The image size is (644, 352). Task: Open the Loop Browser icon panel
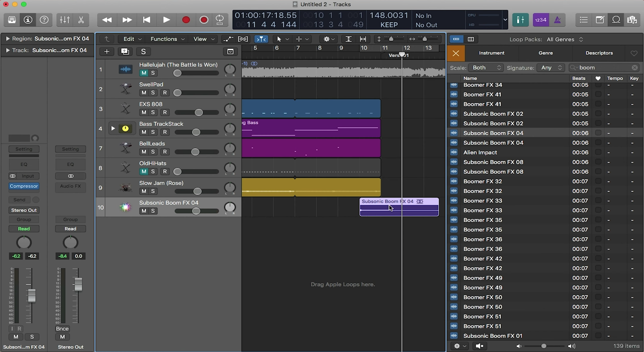(x=616, y=20)
